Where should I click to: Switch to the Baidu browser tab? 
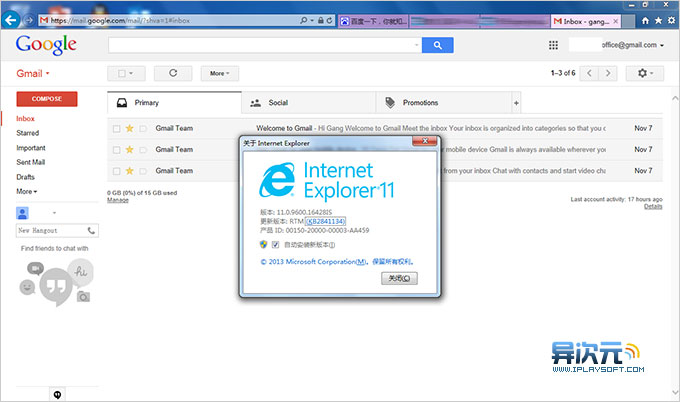point(373,21)
